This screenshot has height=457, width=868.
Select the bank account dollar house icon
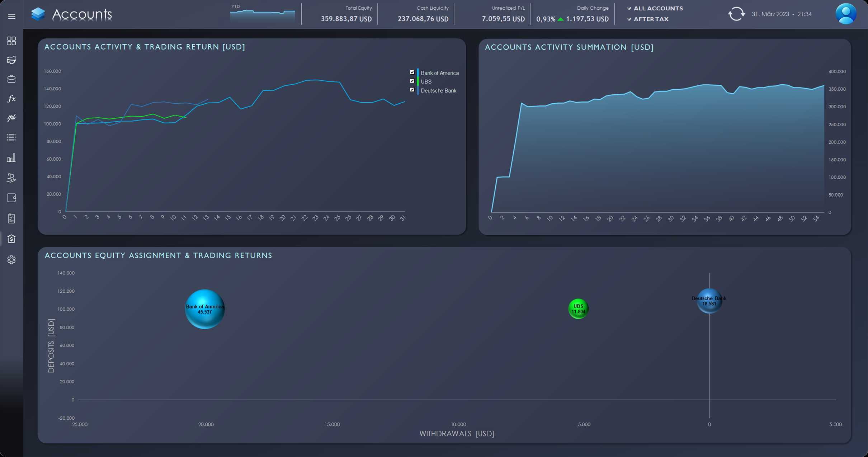(x=11, y=239)
